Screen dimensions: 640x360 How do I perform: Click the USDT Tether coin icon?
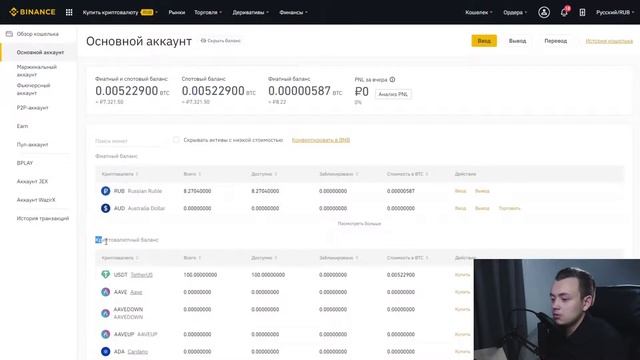coord(106,275)
